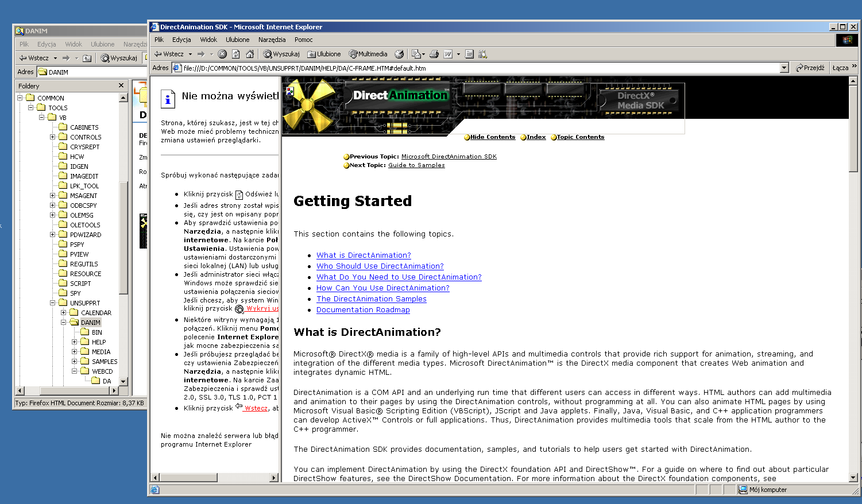Viewport: 862px width, 504px height.
Task: Click the Windows flag throbber logo
Action: coord(847,40)
